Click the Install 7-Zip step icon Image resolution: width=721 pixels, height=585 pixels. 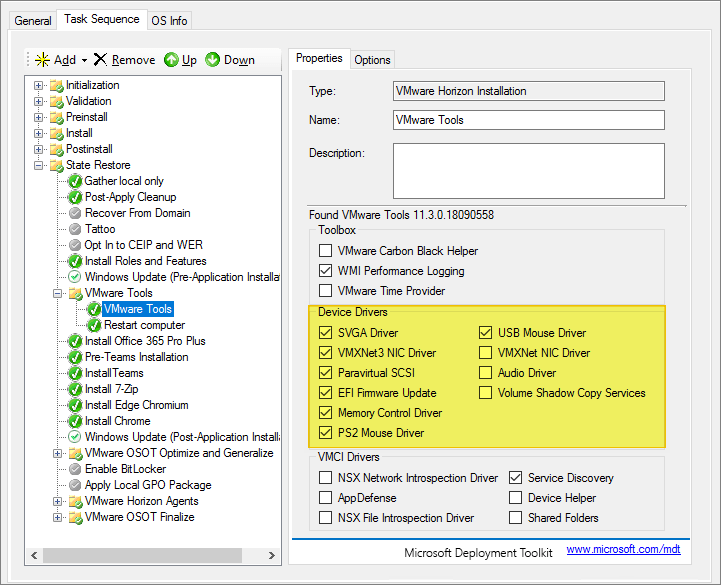coord(75,389)
